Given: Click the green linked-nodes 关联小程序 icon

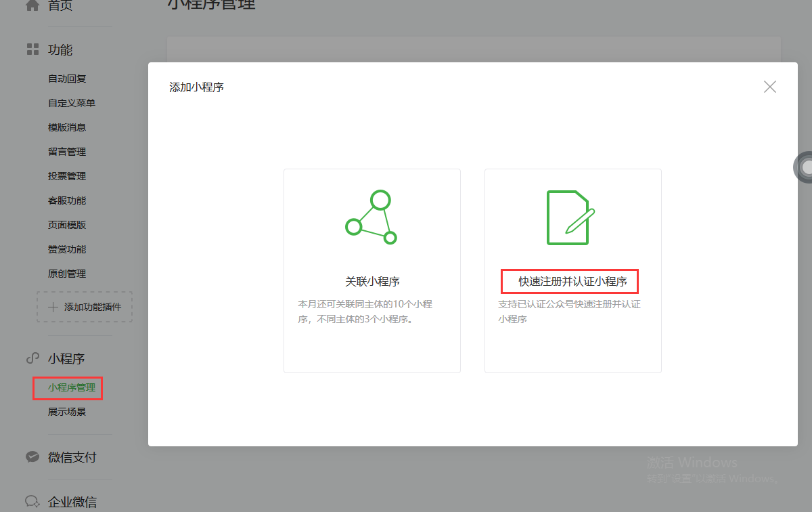Looking at the screenshot, I should [371, 217].
